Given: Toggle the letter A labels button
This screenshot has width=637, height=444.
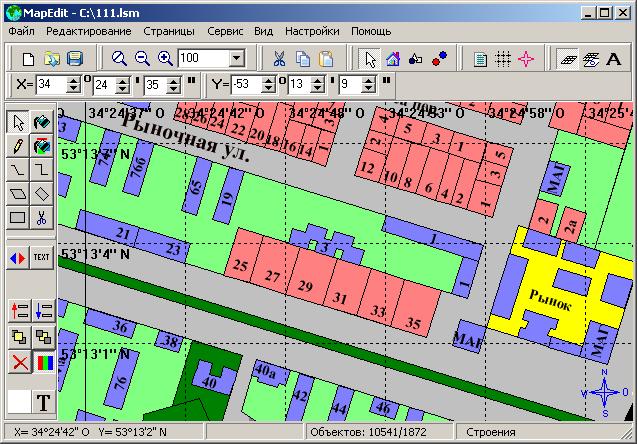Looking at the screenshot, I should pyautogui.click(x=613, y=59).
